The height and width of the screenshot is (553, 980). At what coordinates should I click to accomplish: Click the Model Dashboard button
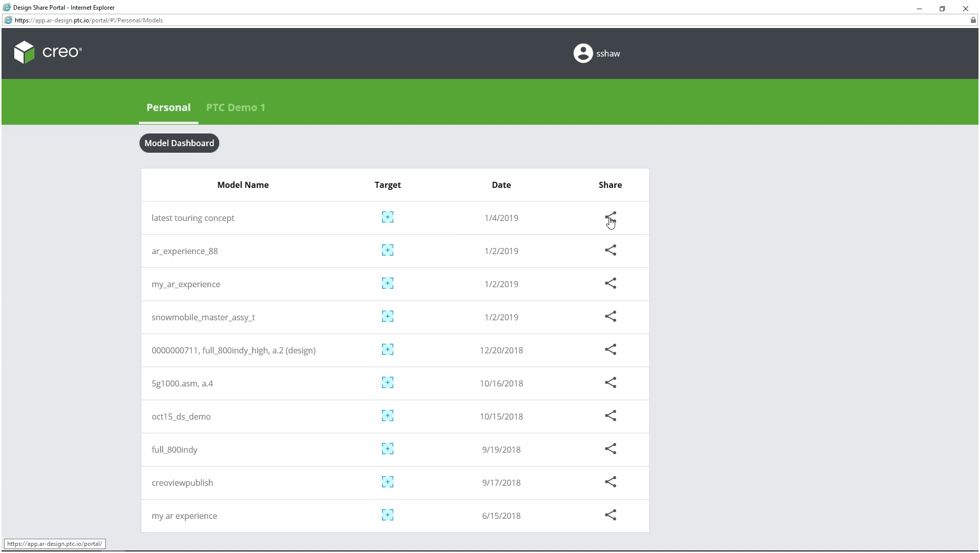(x=179, y=143)
